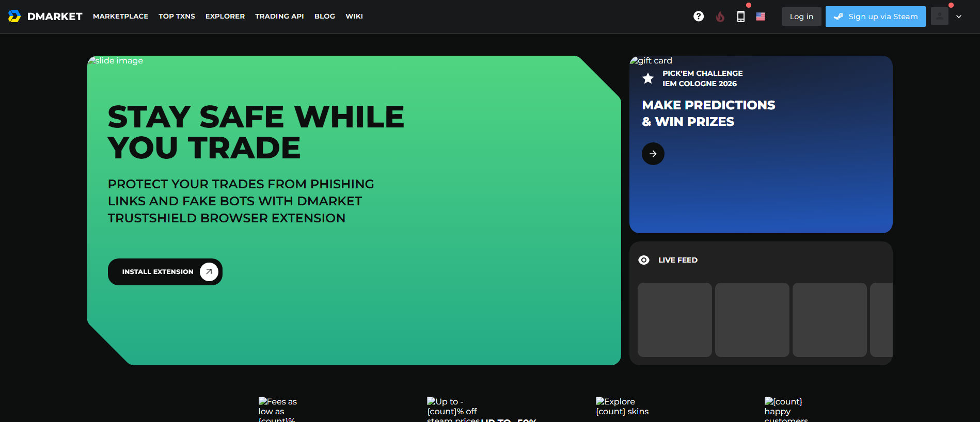980x422 pixels.
Task: Click "IEM COLOGNE 2026" text
Action: coord(700,84)
